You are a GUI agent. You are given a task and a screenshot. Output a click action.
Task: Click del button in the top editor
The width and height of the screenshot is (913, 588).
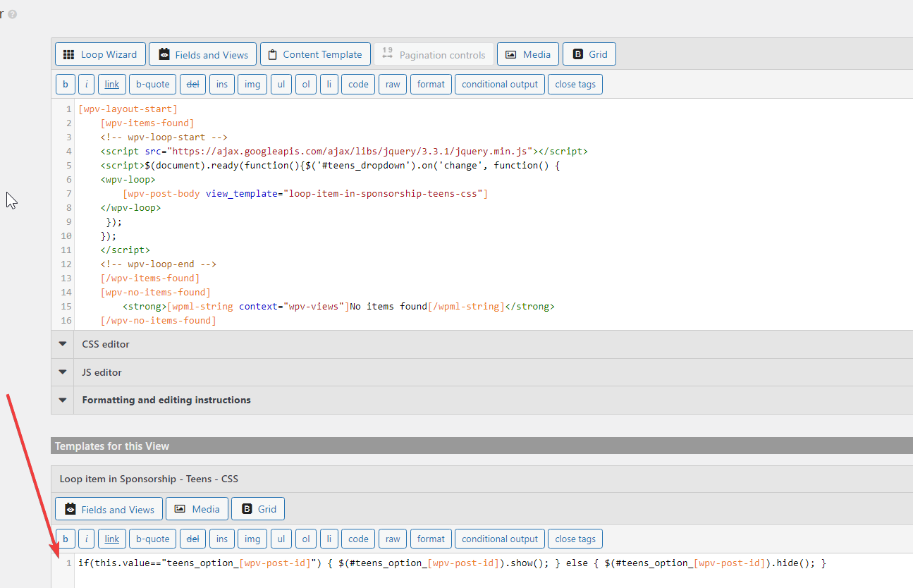pyautogui.click(x=192, y=84)
